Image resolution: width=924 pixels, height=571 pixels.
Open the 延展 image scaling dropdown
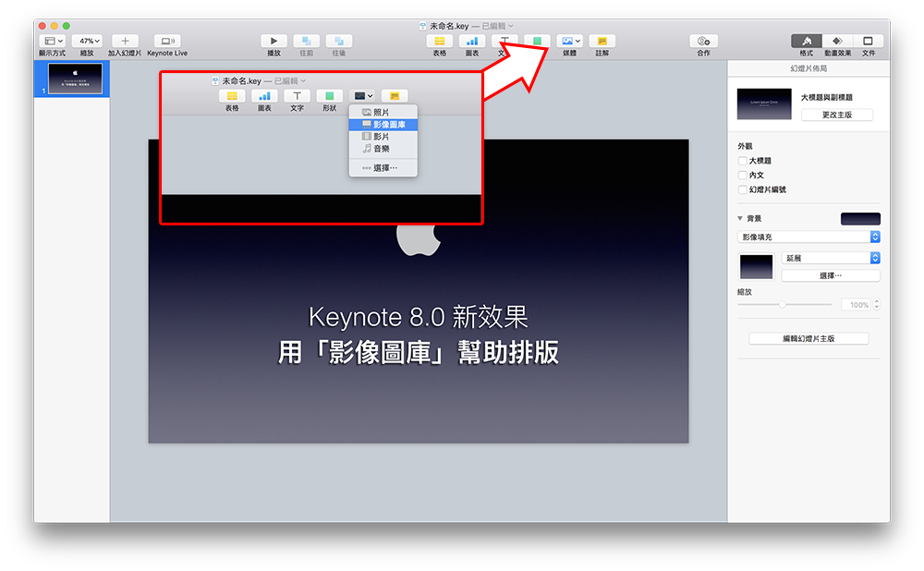coord(831,258)
